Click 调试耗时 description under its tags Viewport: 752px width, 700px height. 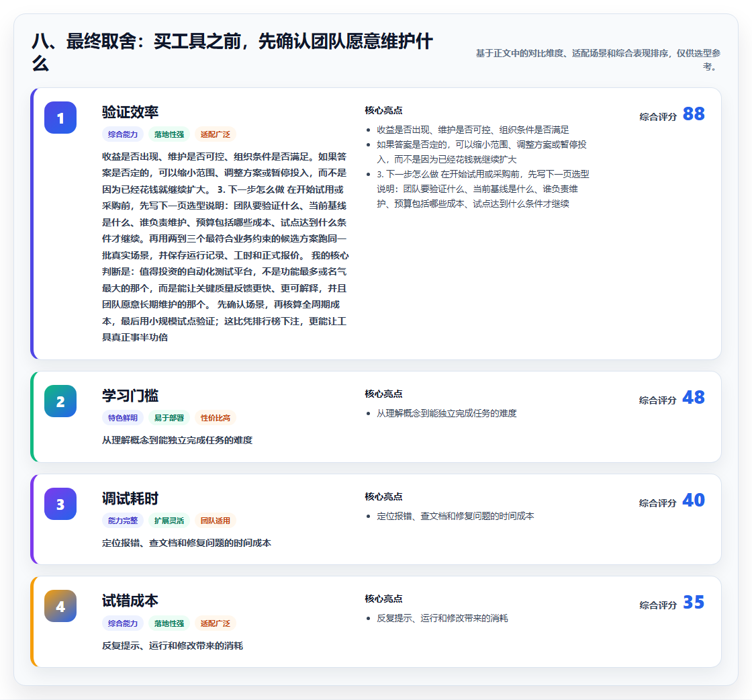[187, 543]
